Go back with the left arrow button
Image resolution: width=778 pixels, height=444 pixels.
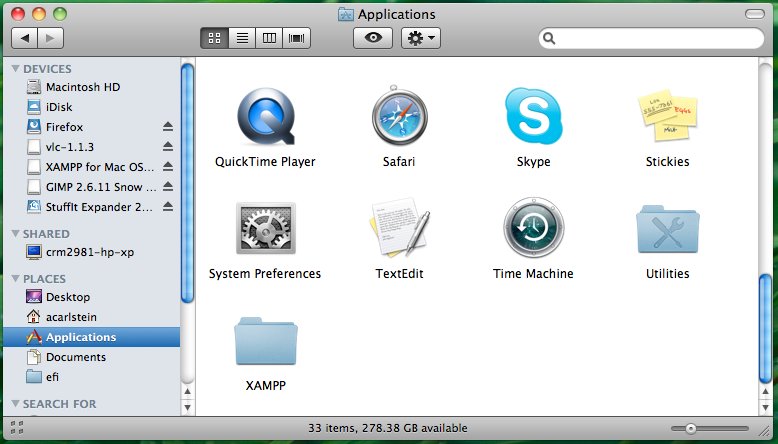(x=25, y=38)
